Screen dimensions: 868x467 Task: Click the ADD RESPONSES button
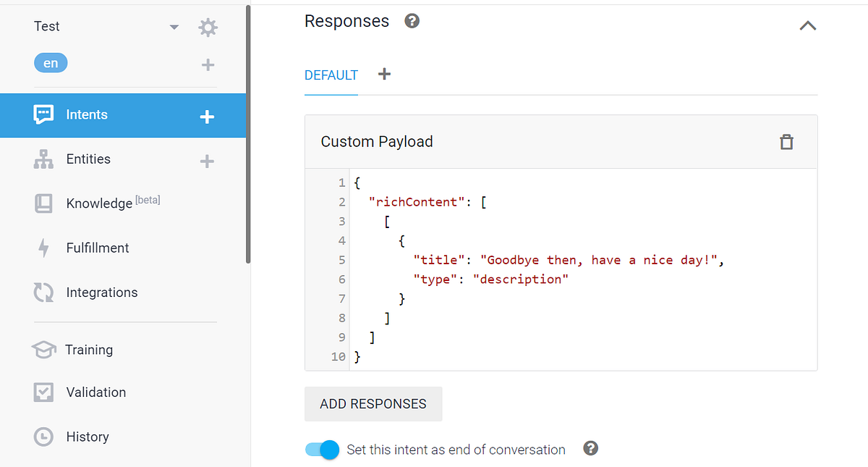point(373,404)
